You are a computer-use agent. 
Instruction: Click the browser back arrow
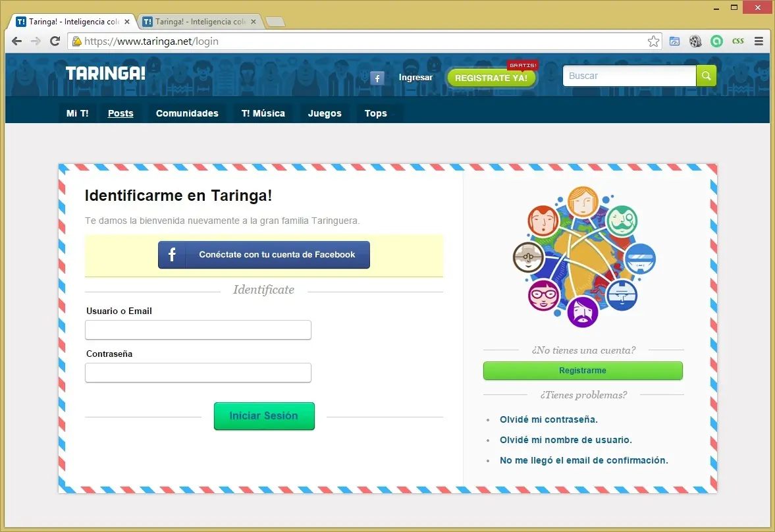click(x=17, y=41)
